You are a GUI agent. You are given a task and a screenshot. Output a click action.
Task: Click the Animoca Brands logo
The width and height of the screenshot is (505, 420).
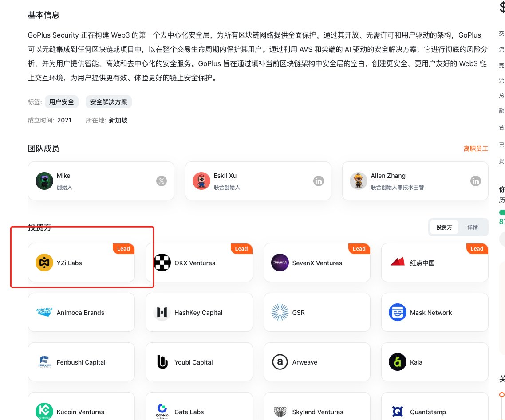pos(44,312)
